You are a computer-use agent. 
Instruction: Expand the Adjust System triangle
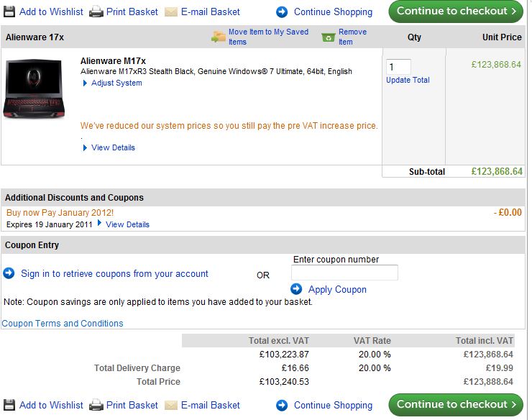[85, 83]
